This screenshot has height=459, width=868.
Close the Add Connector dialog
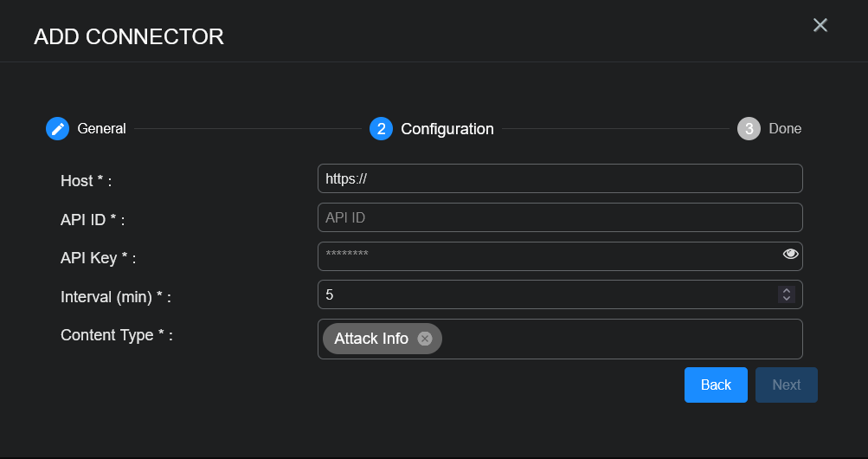(x=820, y=25)
